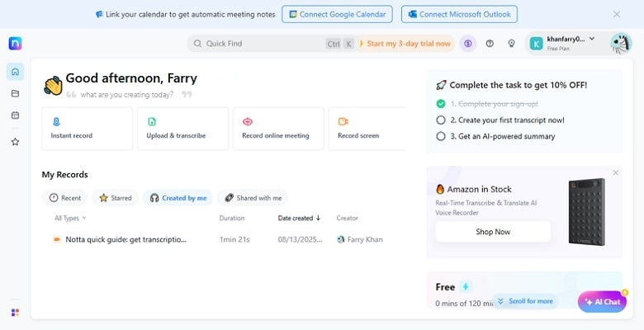This screenshot has width=644, height=330.
Task: Click the Upload & transcribe file icon
Action: click(152, 121)
